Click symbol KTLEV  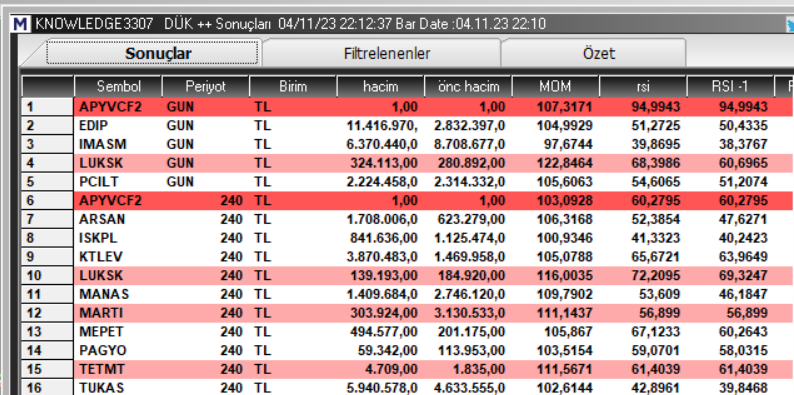(101, 257)
